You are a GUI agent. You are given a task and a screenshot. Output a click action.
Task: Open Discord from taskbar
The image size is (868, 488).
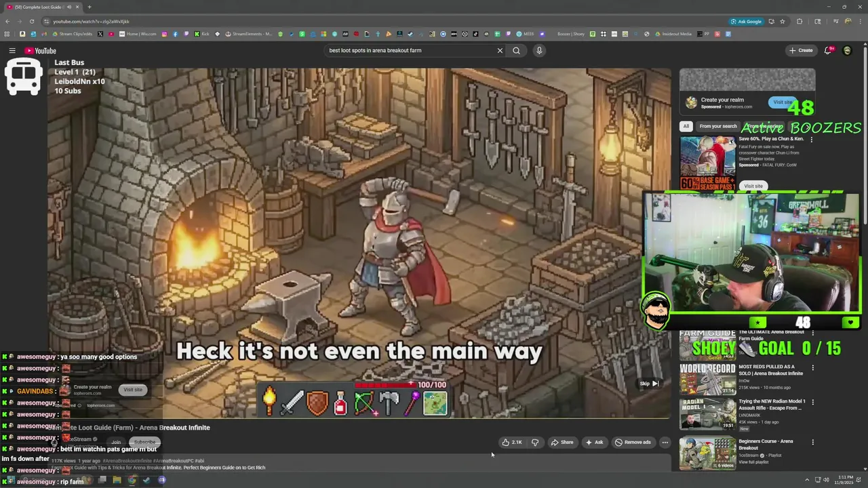tap(162, 480)
